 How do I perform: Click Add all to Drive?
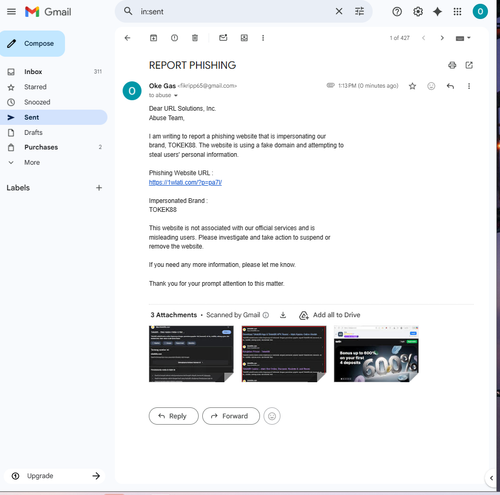(x=330, y=315)
